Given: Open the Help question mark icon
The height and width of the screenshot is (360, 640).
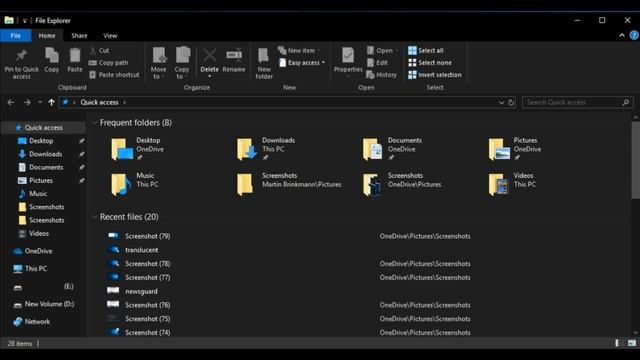Looking at the screenshot, I should 634,36.
